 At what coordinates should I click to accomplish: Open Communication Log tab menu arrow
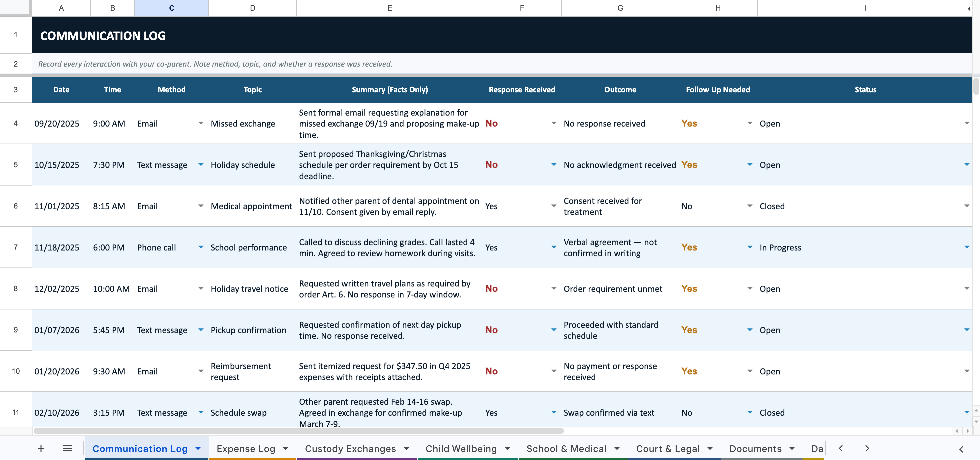(198, 449)
